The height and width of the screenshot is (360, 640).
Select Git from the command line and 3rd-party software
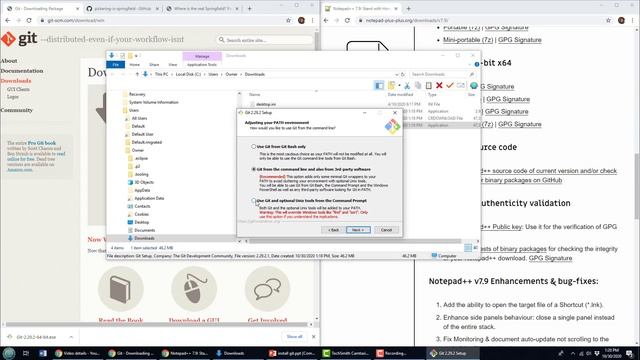253,169
